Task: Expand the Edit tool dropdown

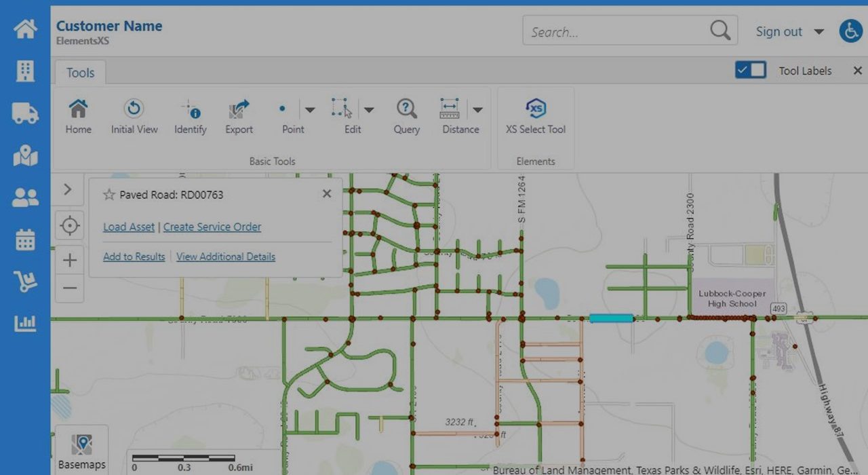Action: [x=370, y=109]
